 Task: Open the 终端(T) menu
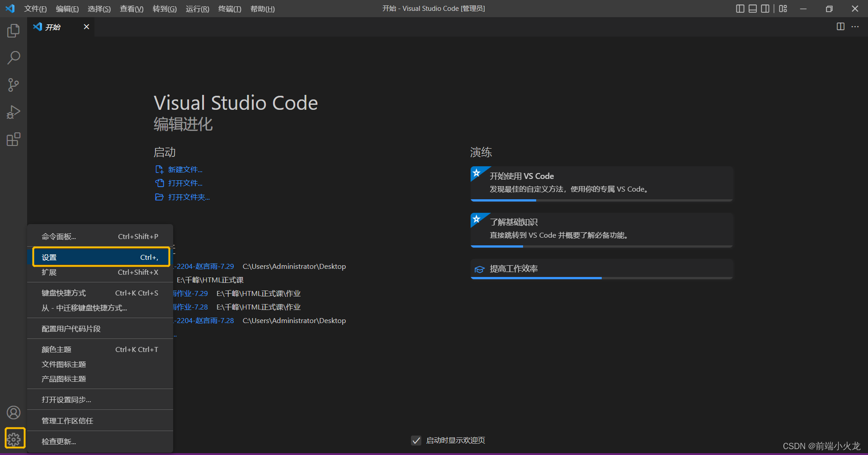[x=230, y=9]
